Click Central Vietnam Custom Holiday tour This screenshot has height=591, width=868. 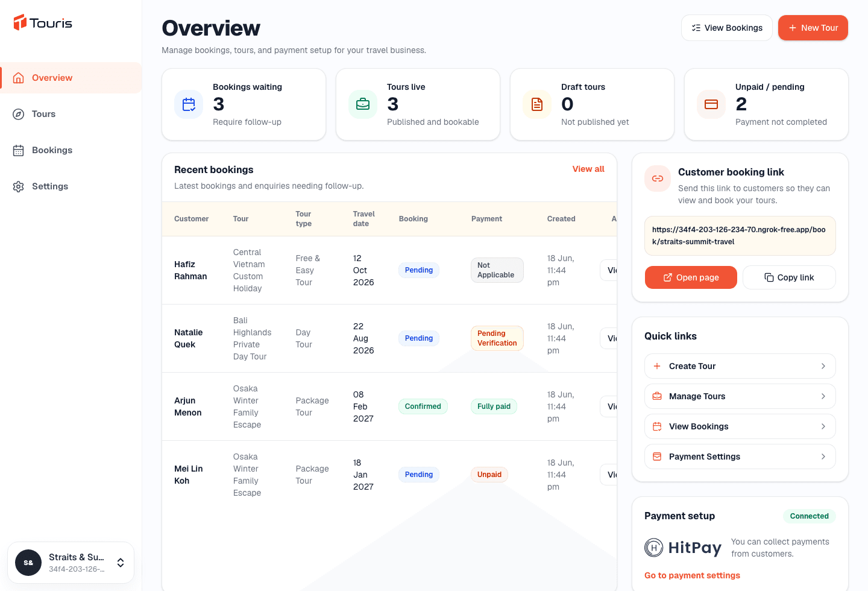(x=249, y=270)
